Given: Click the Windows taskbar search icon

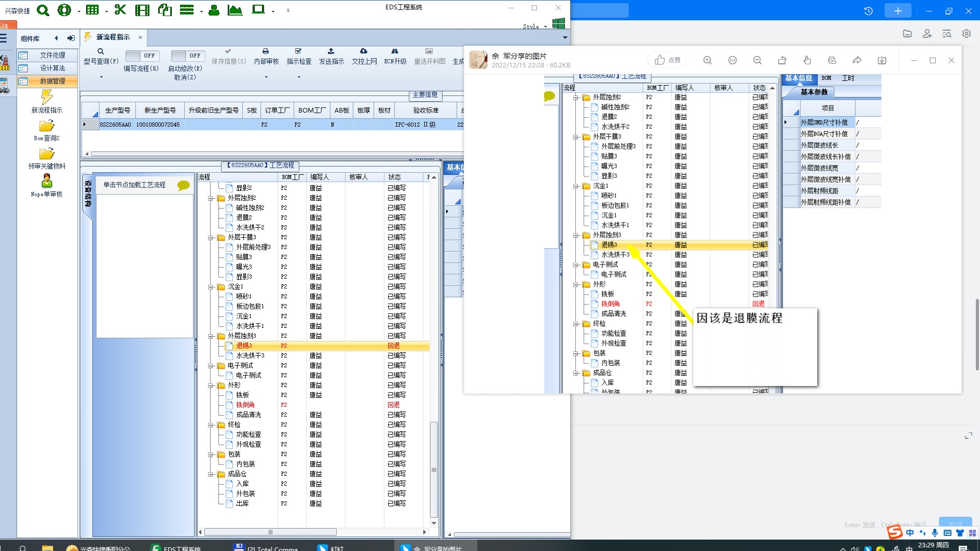Looking at the screenshot, I should [x=23, y=548].
